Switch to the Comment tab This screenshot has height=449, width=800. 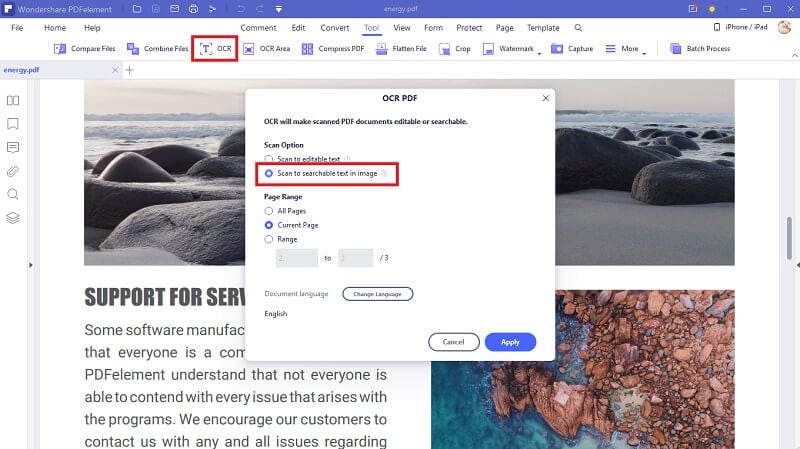point(259,28)
